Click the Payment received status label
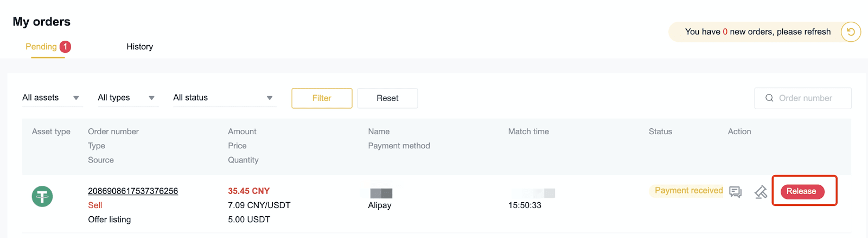 coord(688,191)
